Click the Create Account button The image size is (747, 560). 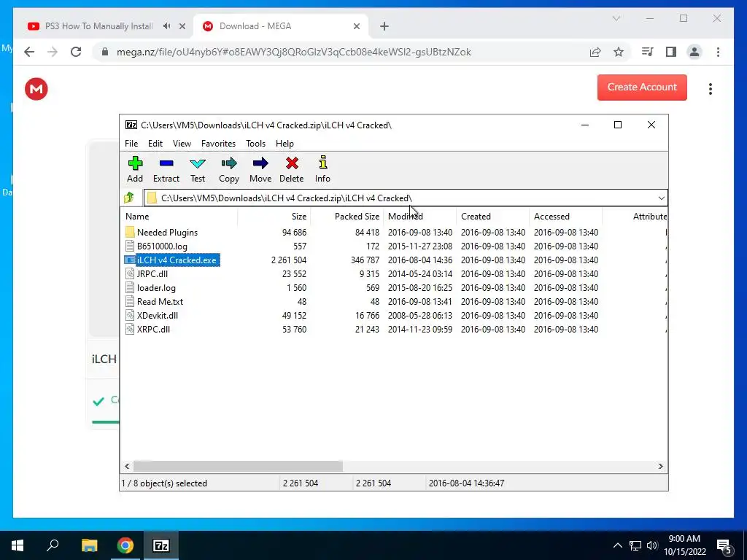(642, 87)
